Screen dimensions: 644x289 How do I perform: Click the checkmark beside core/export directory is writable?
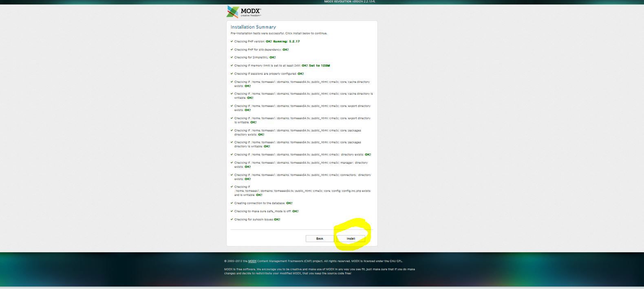pos(232,118)
